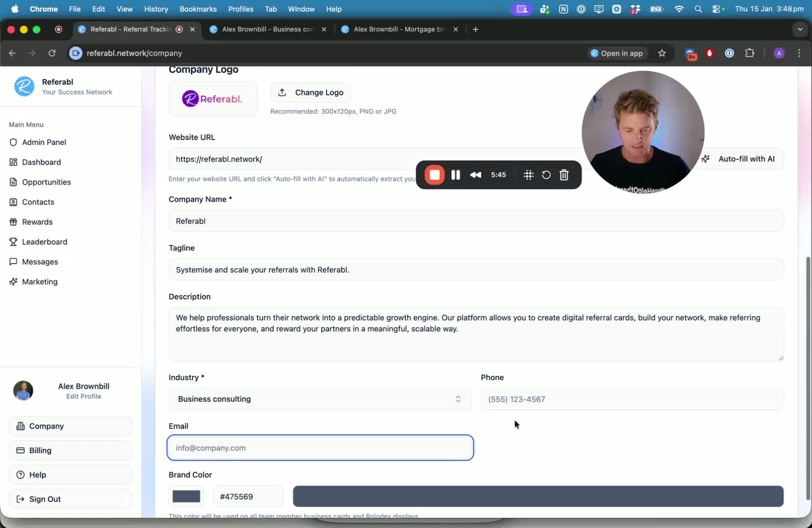Click the site info icon in address bar

76,53
